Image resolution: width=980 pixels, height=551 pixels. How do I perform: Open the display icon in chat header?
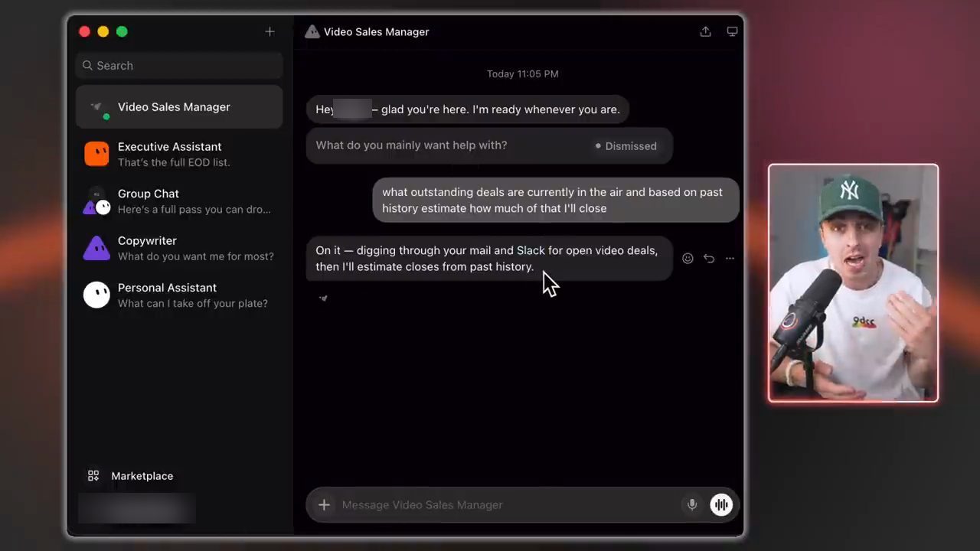click(x=732, y=31)
